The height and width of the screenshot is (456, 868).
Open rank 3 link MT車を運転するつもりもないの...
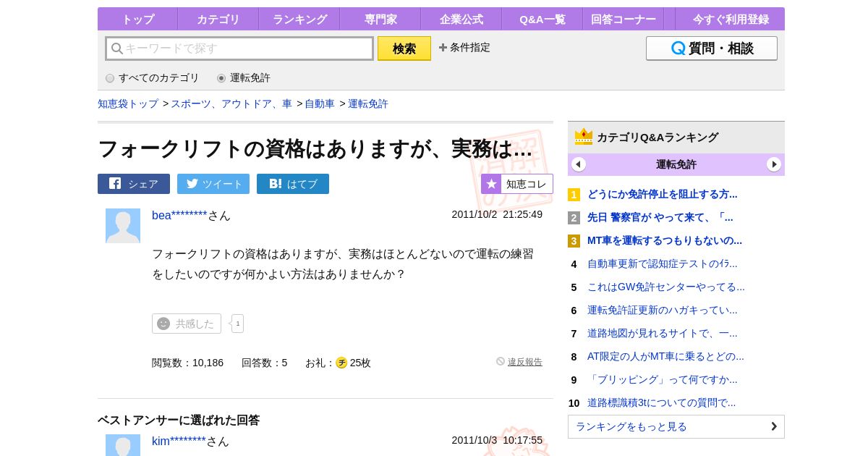pos(665,240)
